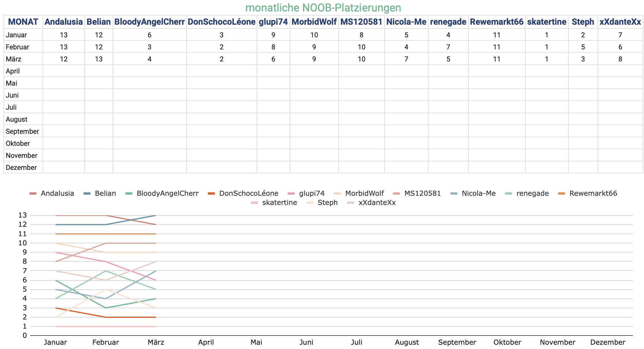Click the Andalusia column header
Image resolution: width=644 pixels, height=349 pixels.
[64, 22]
